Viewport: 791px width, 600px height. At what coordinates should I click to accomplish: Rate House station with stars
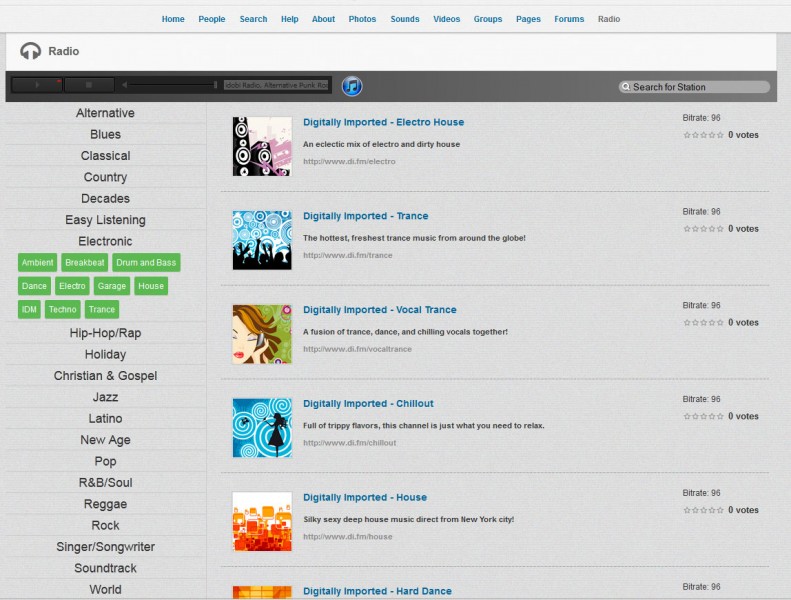pyautogui.click(x=703, y=510)
